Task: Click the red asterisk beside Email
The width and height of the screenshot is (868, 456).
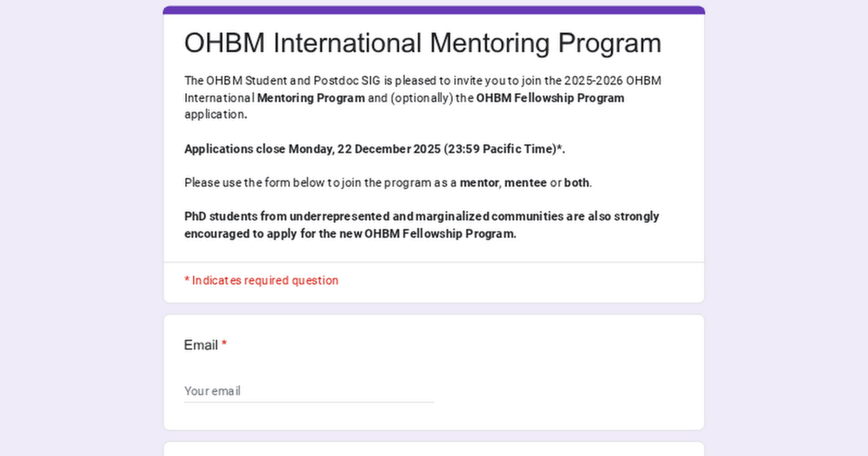Action: (224, 344)
